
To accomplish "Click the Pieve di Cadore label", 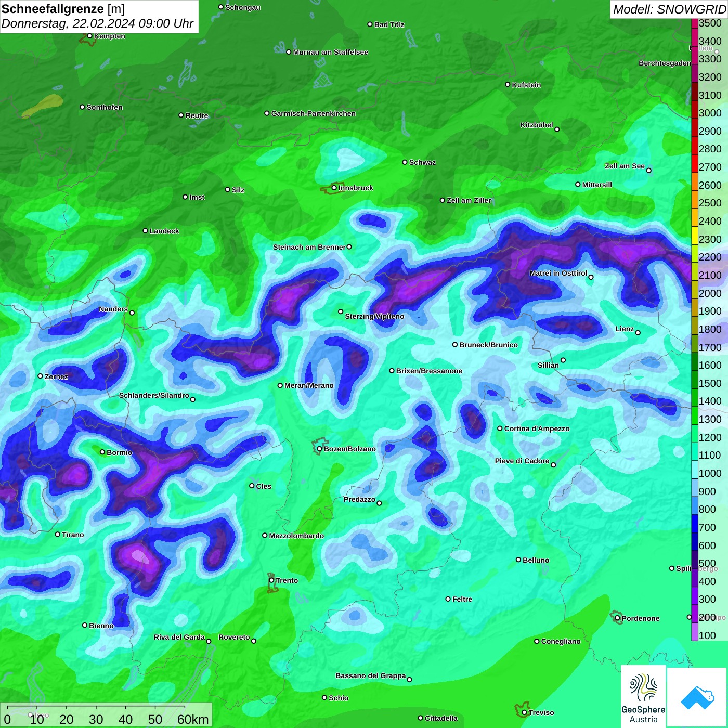I will click(522, 461).
